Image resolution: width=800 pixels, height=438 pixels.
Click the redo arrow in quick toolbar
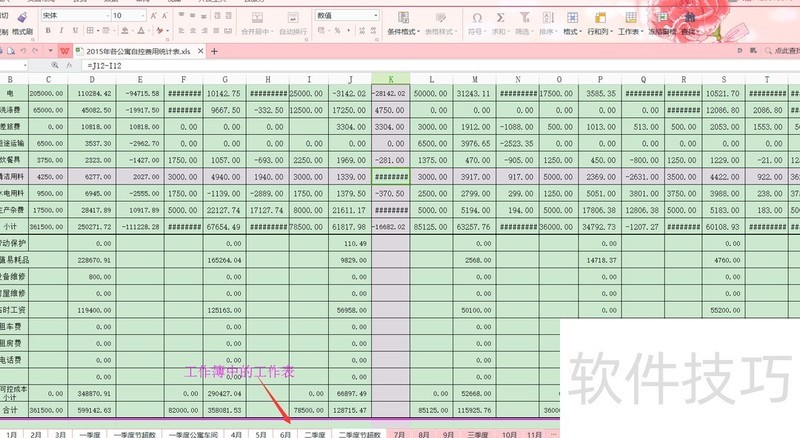tap(35, 51)
